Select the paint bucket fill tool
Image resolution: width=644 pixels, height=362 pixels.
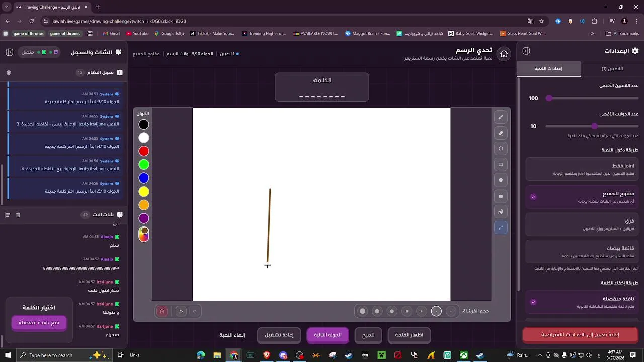[501, 212]
